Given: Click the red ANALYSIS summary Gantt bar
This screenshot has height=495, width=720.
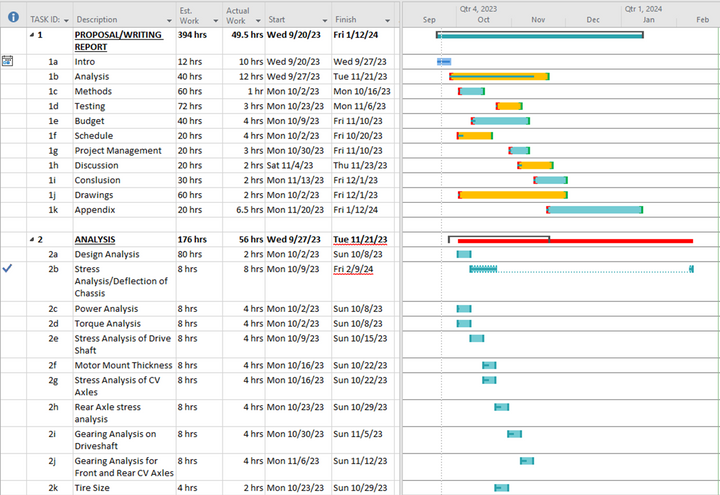Looking at the screenshot, I should click(575, 241).
